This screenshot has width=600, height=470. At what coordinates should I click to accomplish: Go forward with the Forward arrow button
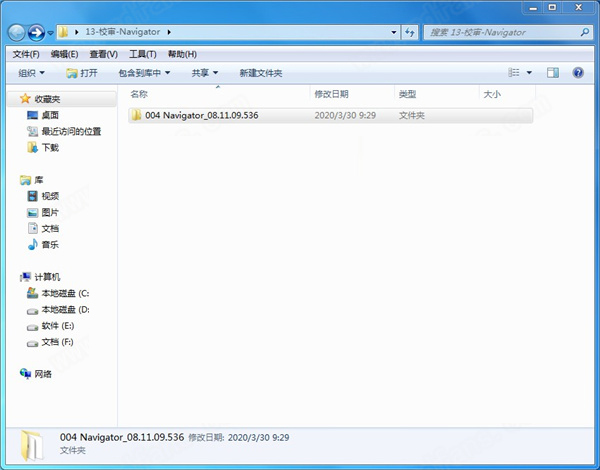coord(36,33)
